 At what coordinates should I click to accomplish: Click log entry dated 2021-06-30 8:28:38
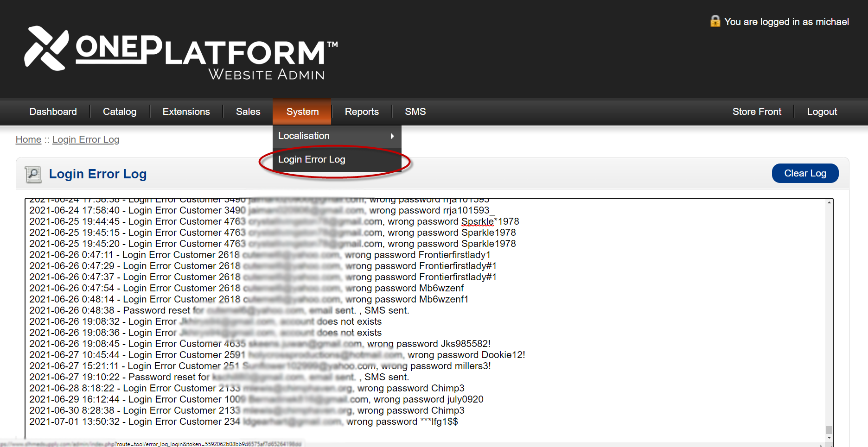coord(247,411)
